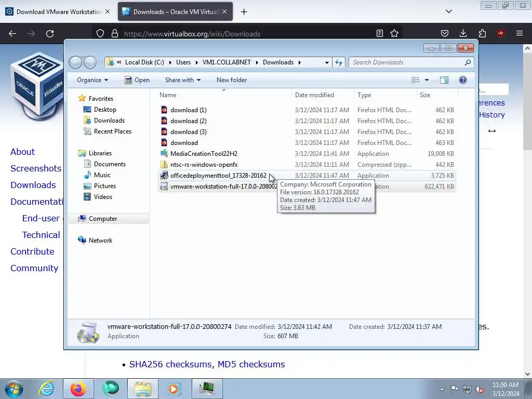Reload the VirtualBox page in Firefox
This screenshot has height=399, width=532.
(50, 34)
